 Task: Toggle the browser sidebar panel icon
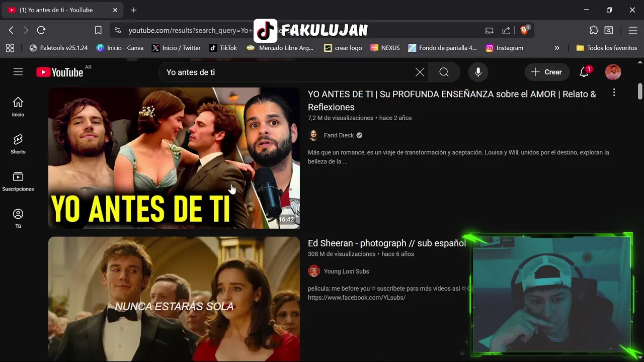[x=609, y=30]
